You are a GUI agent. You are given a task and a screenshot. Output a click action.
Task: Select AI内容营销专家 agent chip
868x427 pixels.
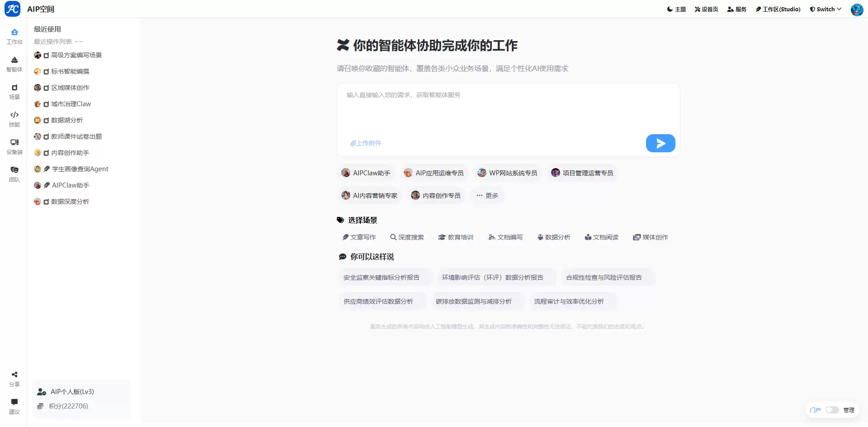click(x=369, y=195)
